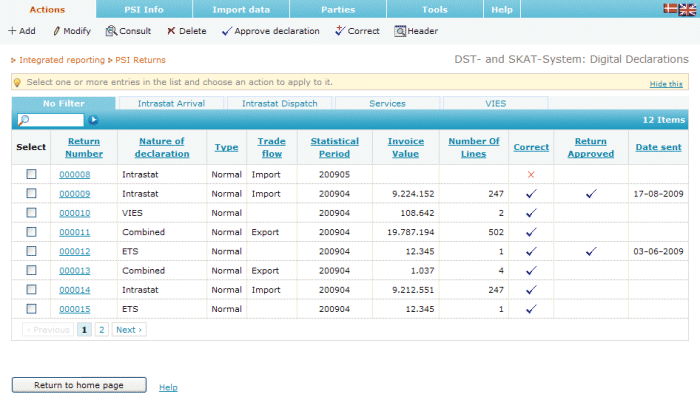
Task: Open the Actions menu tab
Action: click(47, 9)
